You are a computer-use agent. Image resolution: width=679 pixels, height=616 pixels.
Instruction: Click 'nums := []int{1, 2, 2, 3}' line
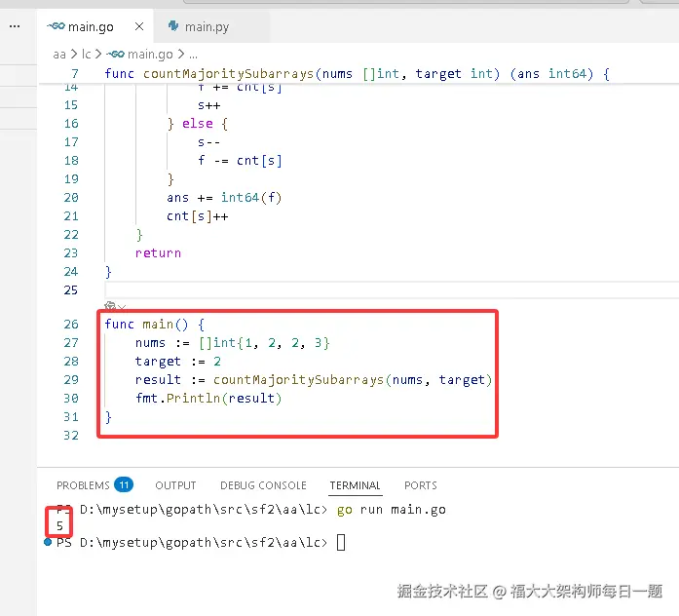click(x=233, y=343)
